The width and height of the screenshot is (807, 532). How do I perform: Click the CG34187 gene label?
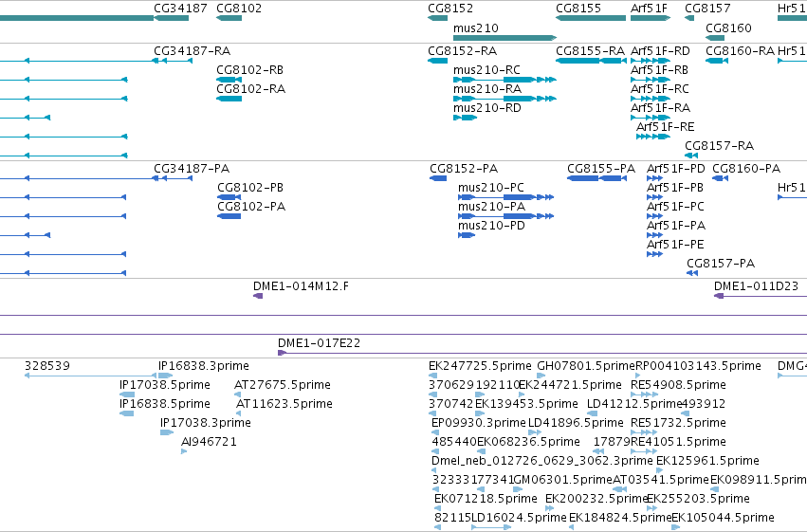point(180,9)
